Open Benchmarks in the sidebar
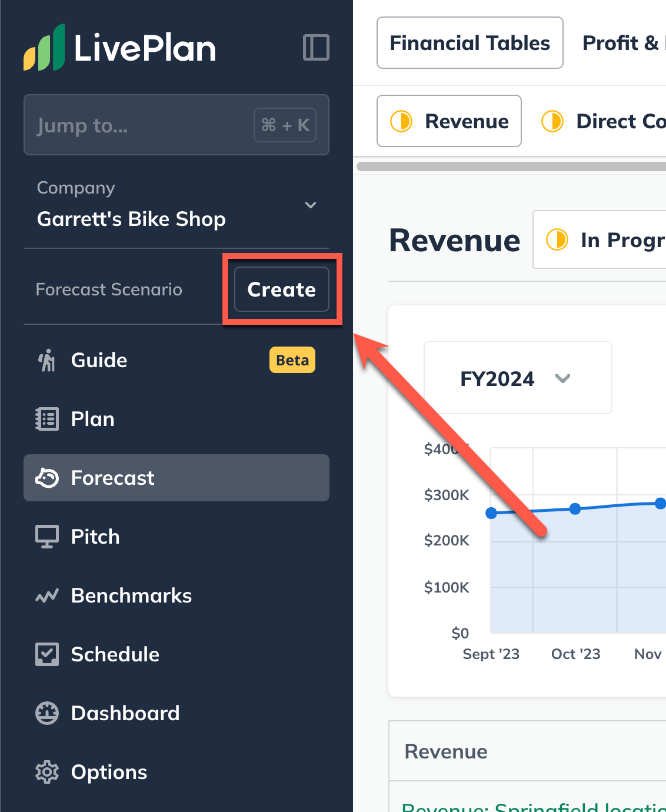666x812 pixels. pyautogui.click(x=176, y=595)
